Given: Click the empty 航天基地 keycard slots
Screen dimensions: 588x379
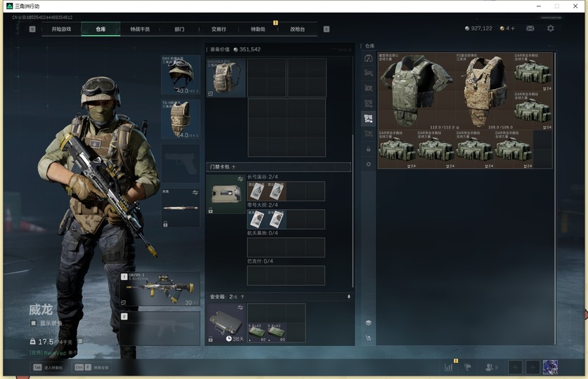Looking at the screenshot, I should point(286,247).
